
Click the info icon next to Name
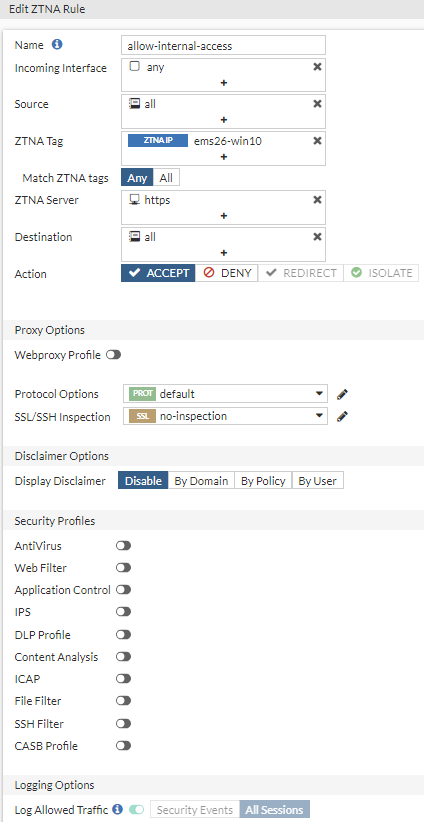pos(57,45)
